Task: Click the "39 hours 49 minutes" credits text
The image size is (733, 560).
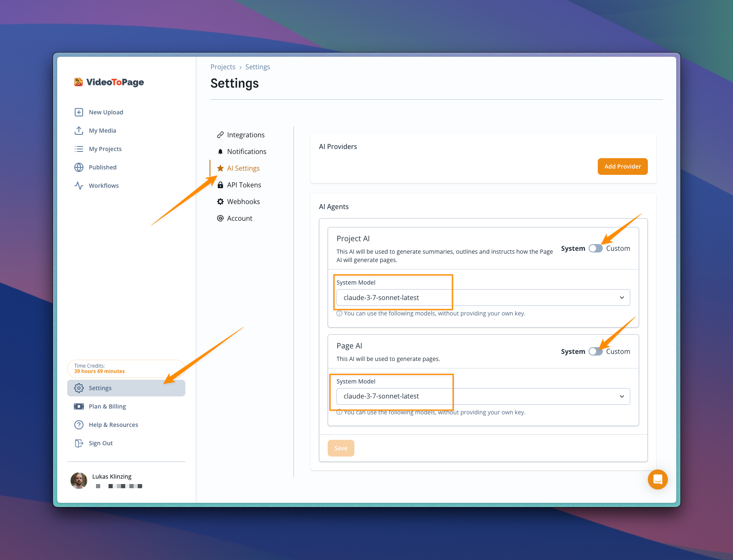Action: (99, 371)
